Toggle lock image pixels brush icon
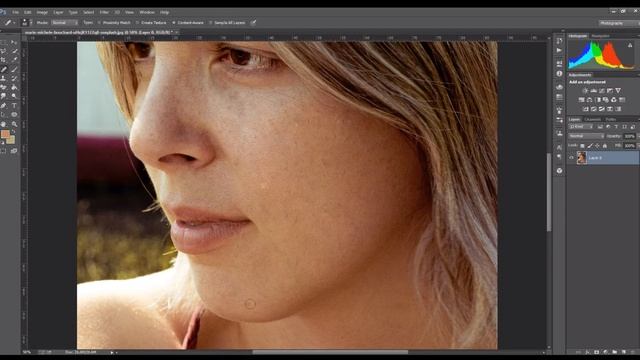This screenshot has height=360, width=640. 590,146
